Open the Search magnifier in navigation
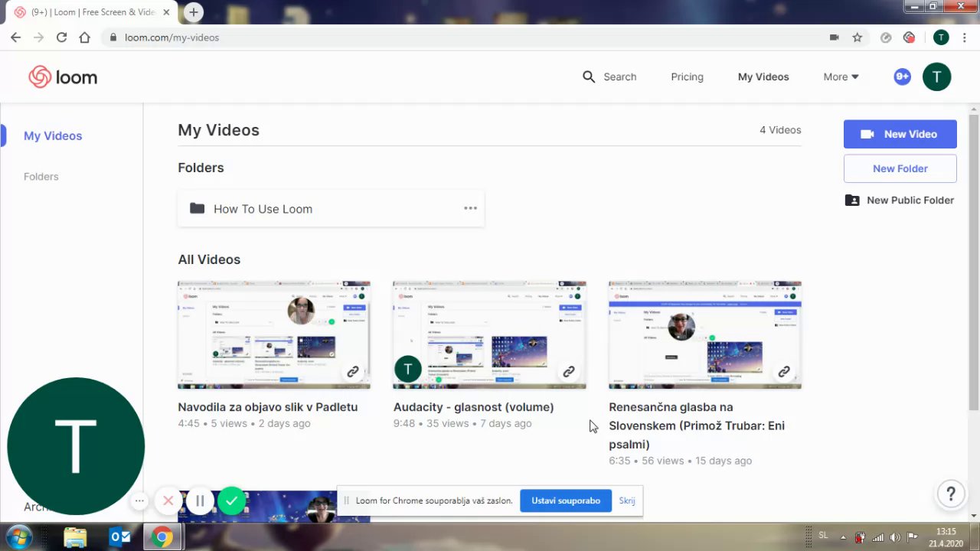This screenshot has height=551, width=980. coord(589,77)
